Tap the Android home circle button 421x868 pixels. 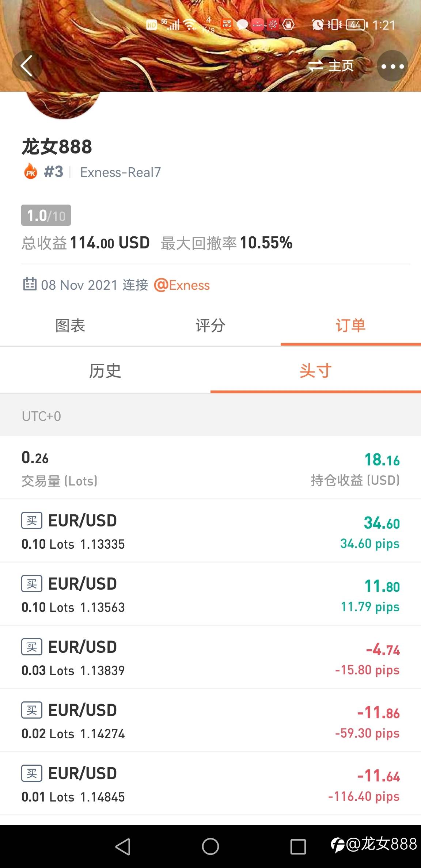pyautogui.click(x=210, y=846)
